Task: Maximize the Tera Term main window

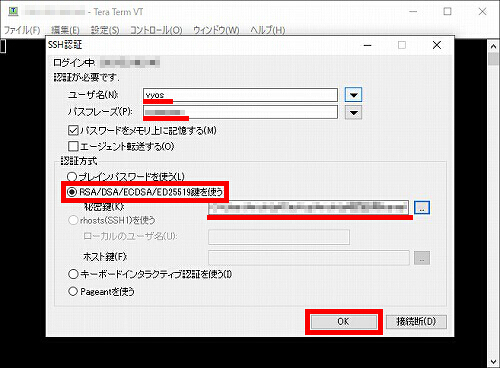Action: [x=447, y=12]
